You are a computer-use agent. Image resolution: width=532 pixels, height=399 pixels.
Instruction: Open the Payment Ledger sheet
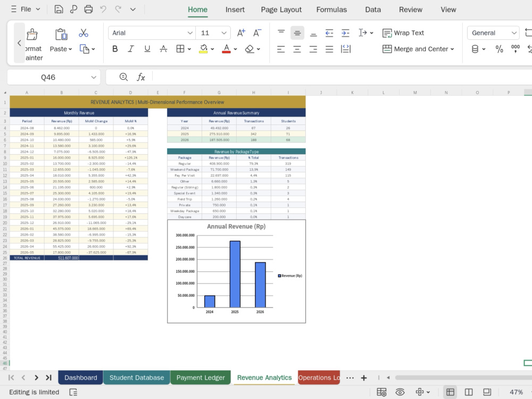tap(201, 378)
